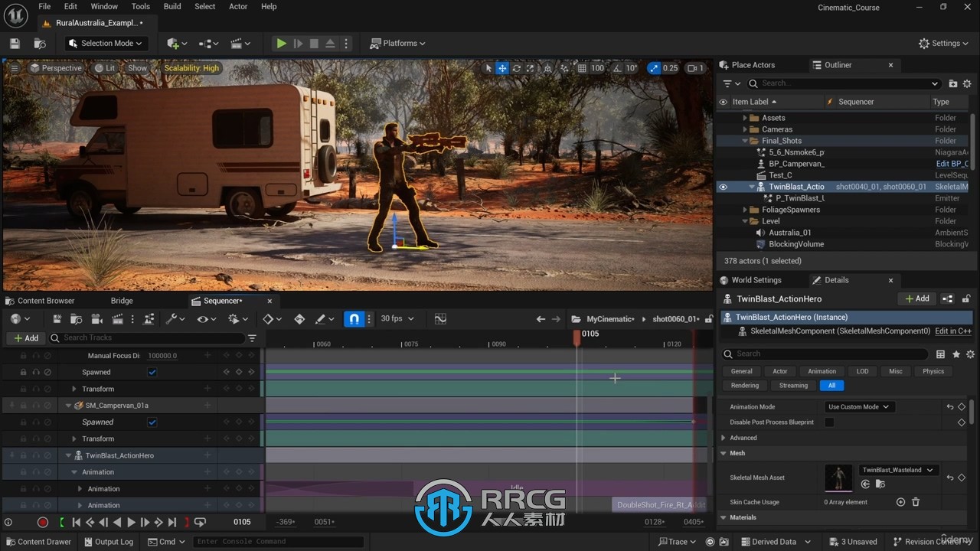Open camera speed setting in viewport
The image size is (980, 551).
[x=695, y=68]
